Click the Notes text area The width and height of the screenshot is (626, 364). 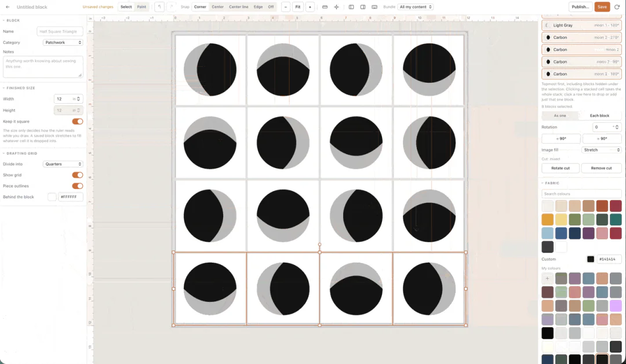[x=43, y=67]
